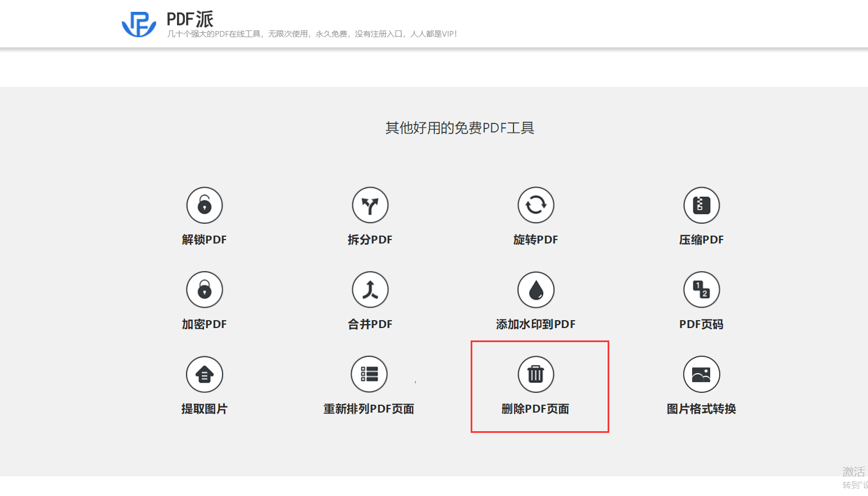Open the 解锁PDF text link
The height and width of the screenshot is (496, 868).
point(204,240)
